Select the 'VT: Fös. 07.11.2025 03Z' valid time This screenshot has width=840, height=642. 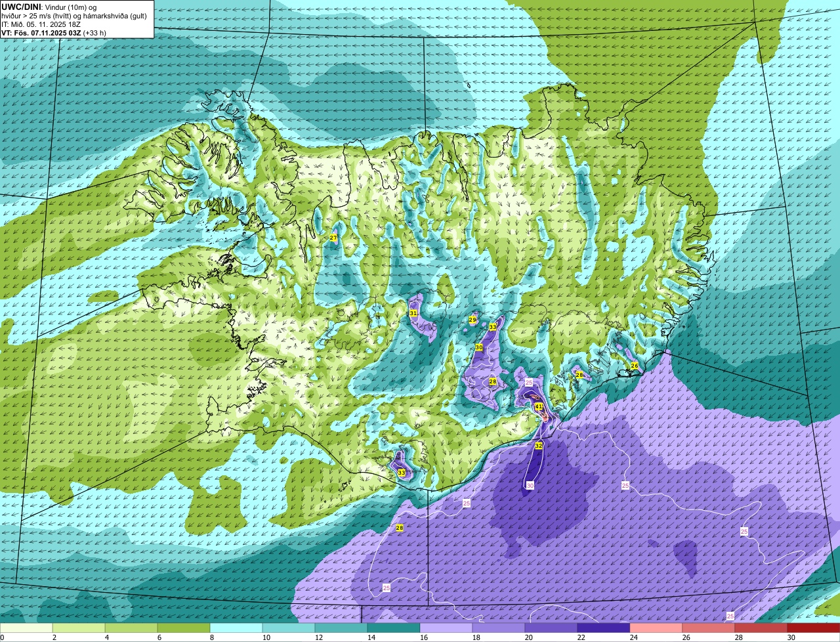point(41,32)
